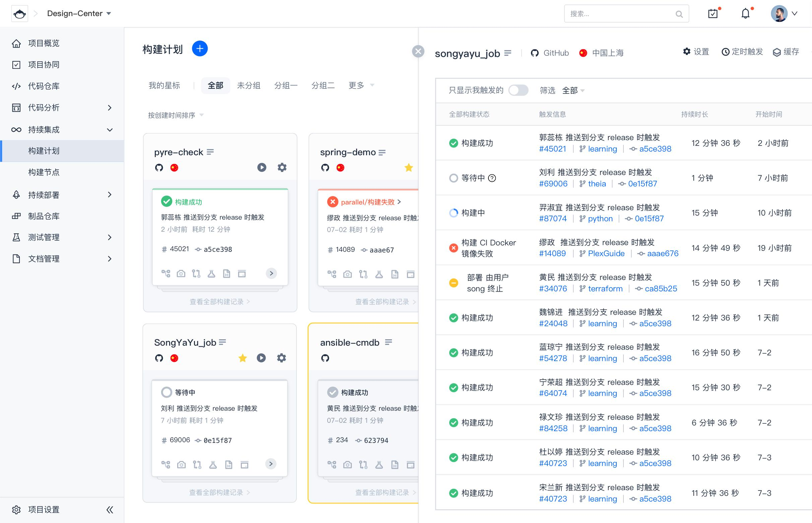Collapse the sidebar with double-chevron icon
This screenshot has height=523, width=812.
[x=110, y=509]
